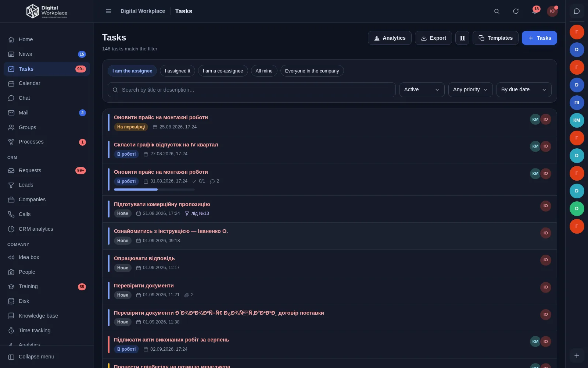Click the search icon in header

tap(496, 11)
